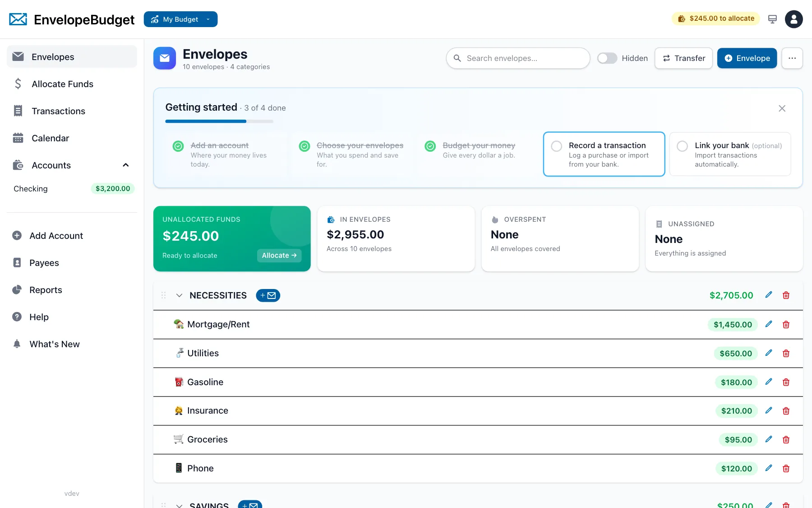Delete the Gasoline envelope
Viewport: 812px width, 508px height.
[786, 382]
